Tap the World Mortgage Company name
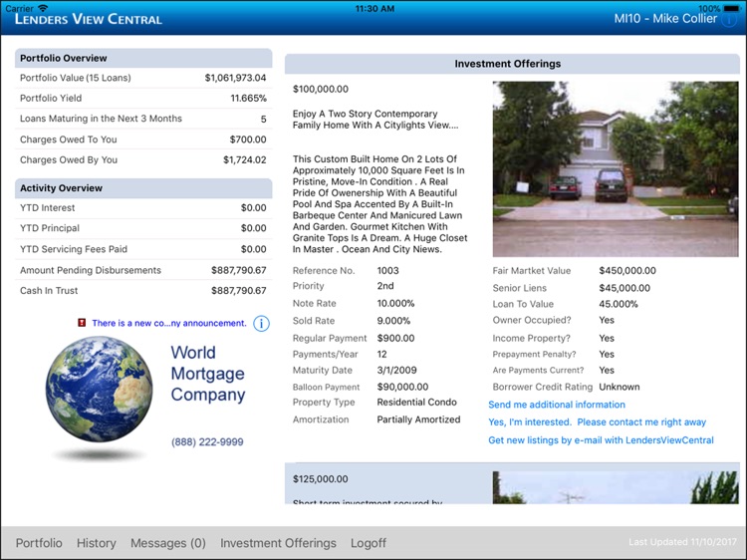747x560 pixels. (x=208, y=374)
